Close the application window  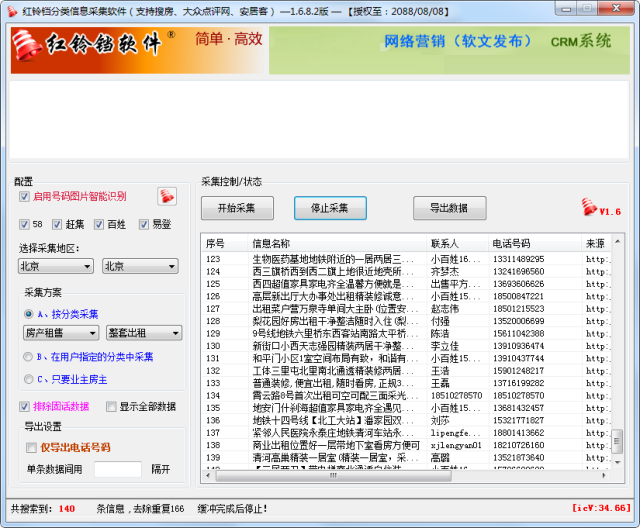pyautogui.click(x=617, y=8)
